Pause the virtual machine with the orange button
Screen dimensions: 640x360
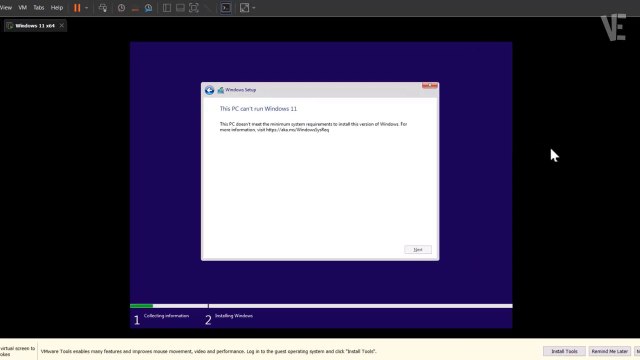(77, 8)
